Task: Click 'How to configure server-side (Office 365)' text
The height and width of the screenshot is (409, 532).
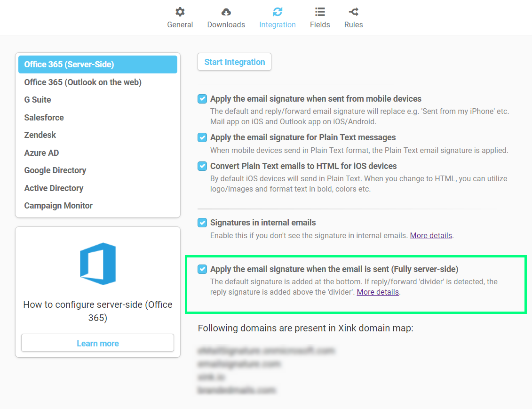Action: (98, 311)
